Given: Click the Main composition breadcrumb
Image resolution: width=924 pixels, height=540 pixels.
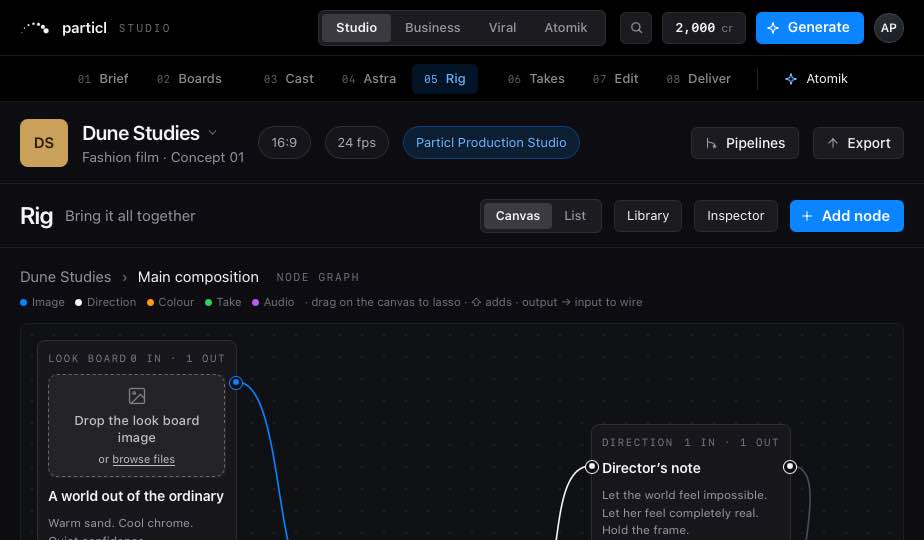Looking at the screenshot, I should point(198,277).
